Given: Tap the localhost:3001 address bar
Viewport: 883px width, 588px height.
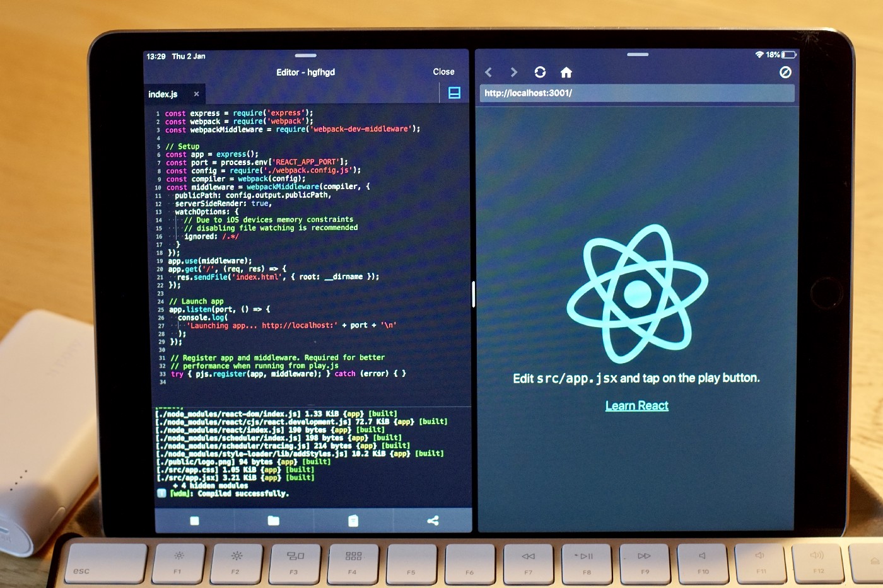Looking at the screenshot, I should [x=636, y=93].
